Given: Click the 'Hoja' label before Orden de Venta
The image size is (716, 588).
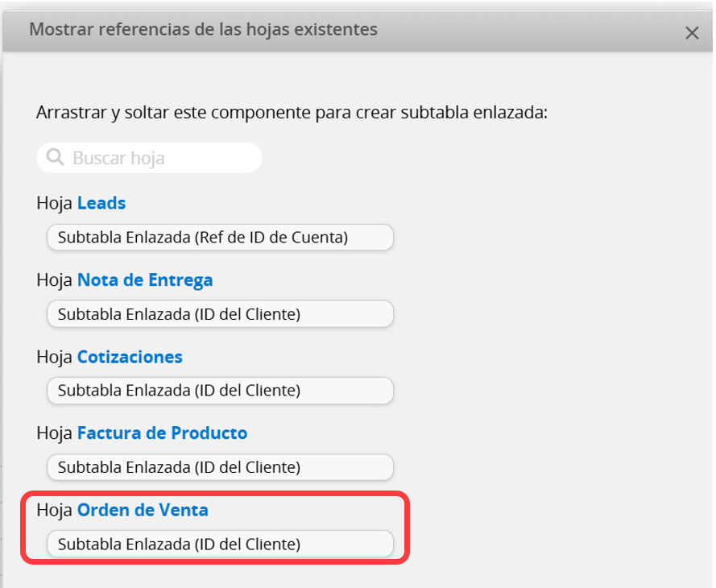Looking at the screenshot, I should point(54,510).
